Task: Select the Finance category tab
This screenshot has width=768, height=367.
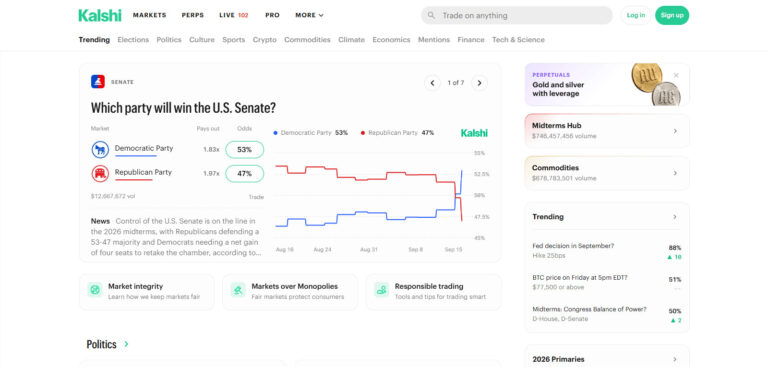Action: pyautogui.click(x=471, y=40)
